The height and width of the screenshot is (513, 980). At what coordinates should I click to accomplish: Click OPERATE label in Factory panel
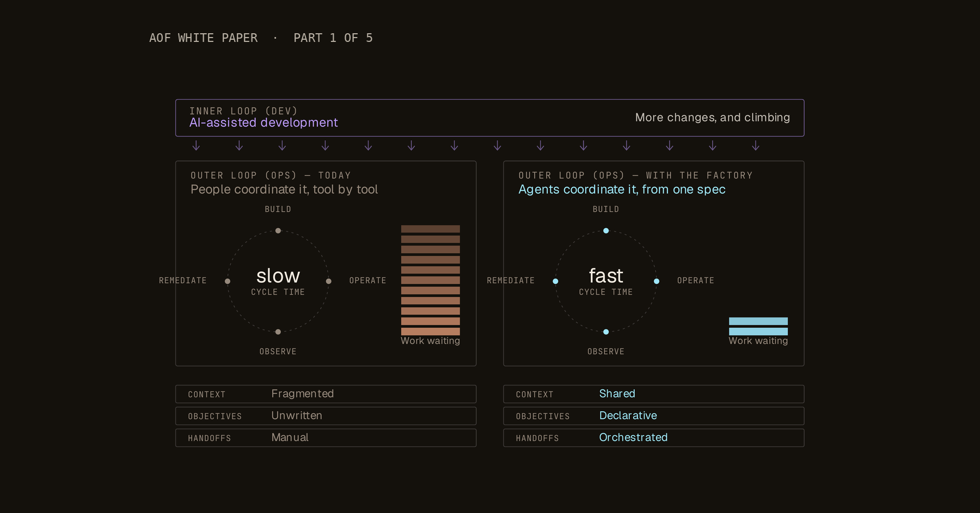696,280
